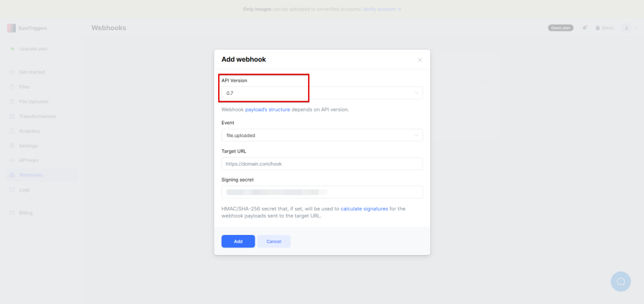Screen dimensions: 644x304
Task: Open the chat support bubble
Action: [620, 281]
